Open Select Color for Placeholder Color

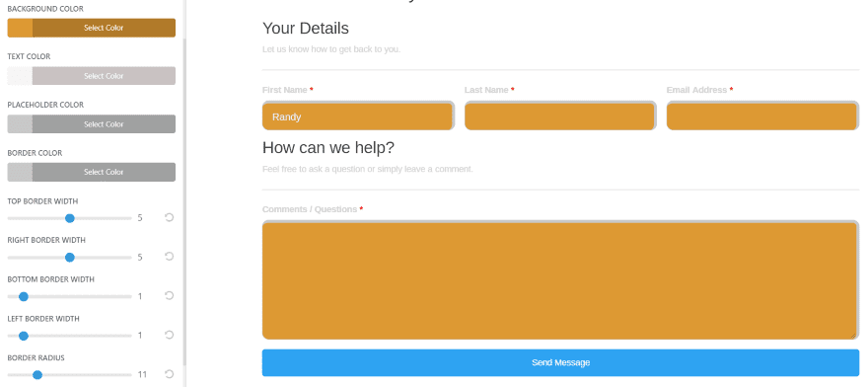coord(104,124)
